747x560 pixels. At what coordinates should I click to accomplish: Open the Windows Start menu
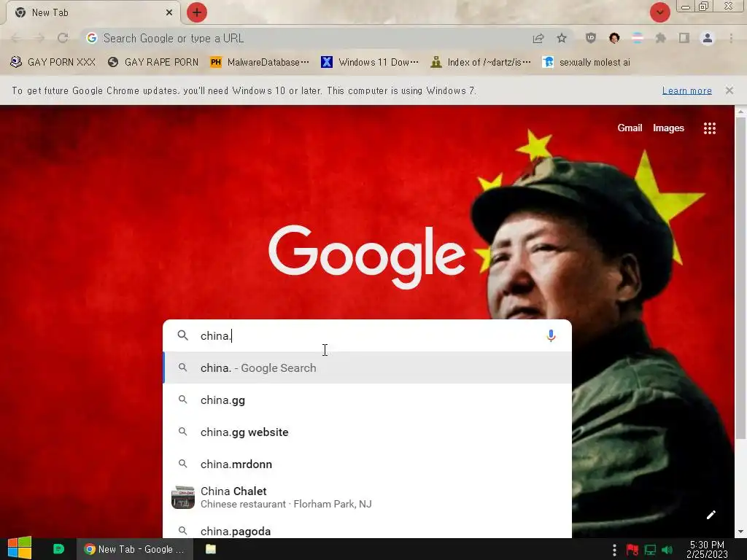click(x=20, y=548)
